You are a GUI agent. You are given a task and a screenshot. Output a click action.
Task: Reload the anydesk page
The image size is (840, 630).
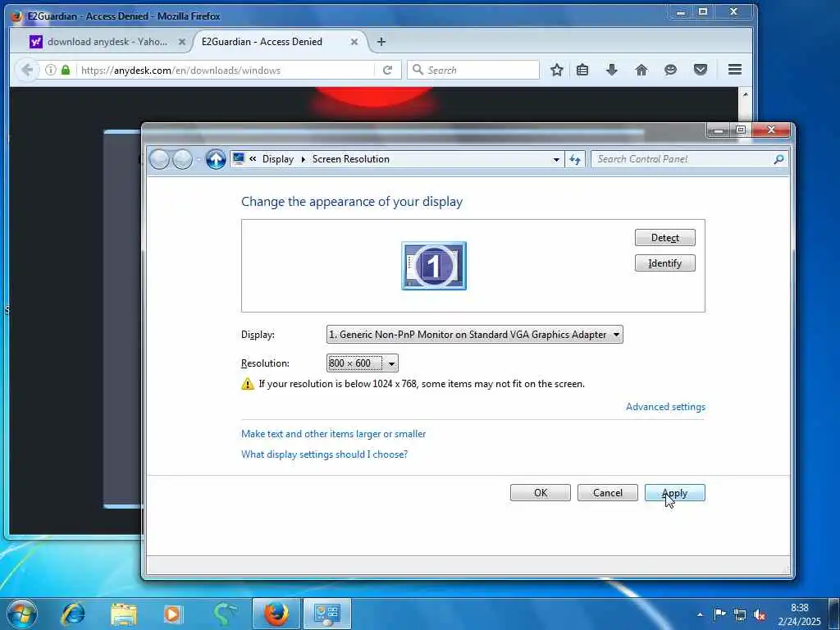(387, 70)
